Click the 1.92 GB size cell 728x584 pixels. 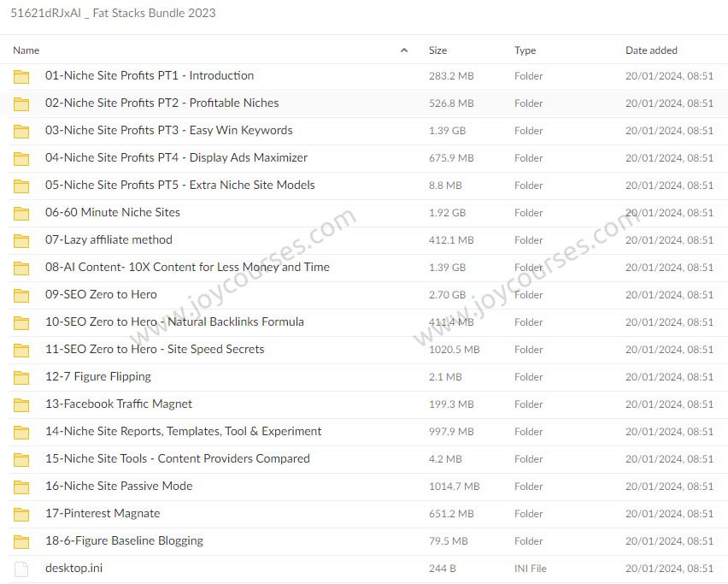(447, 213)
